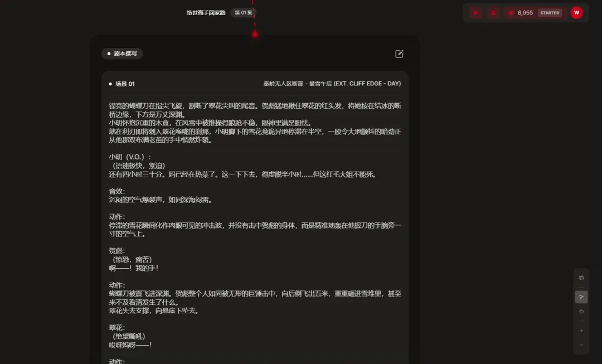Select the list layout icon in header
The width and height of the screenshot is (602, 364).
(493, 13)
